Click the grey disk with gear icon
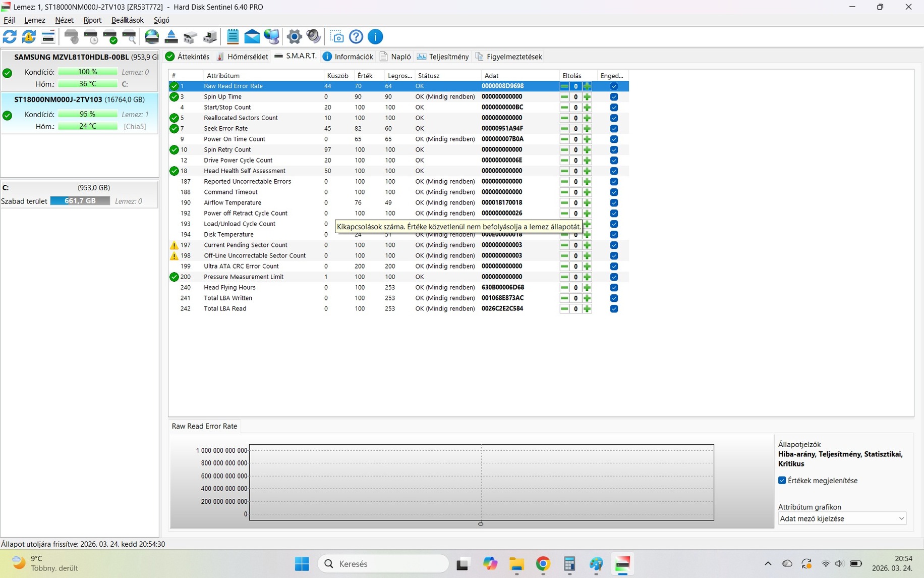This screenshot has width=924, height=578. 72,37
